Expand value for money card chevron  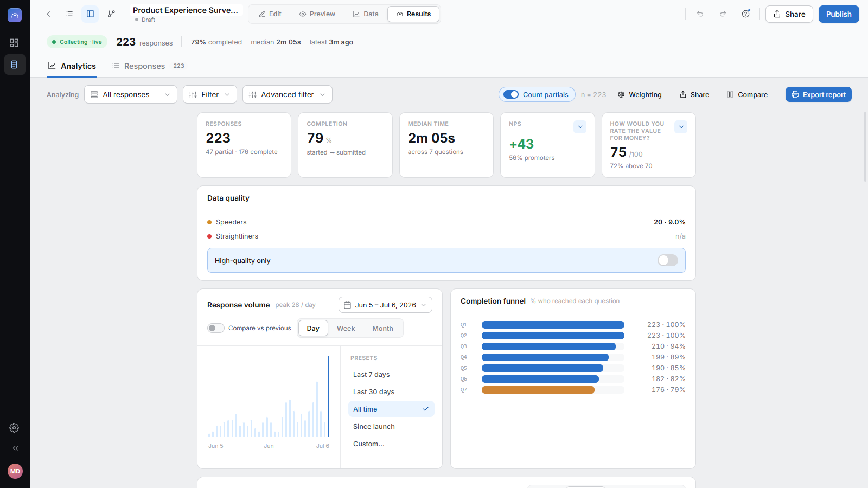[681, 127]
